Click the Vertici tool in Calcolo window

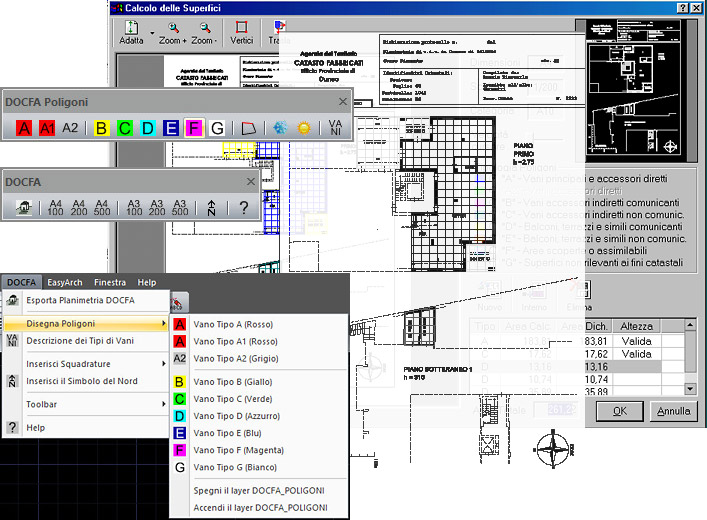click(241, 33)
